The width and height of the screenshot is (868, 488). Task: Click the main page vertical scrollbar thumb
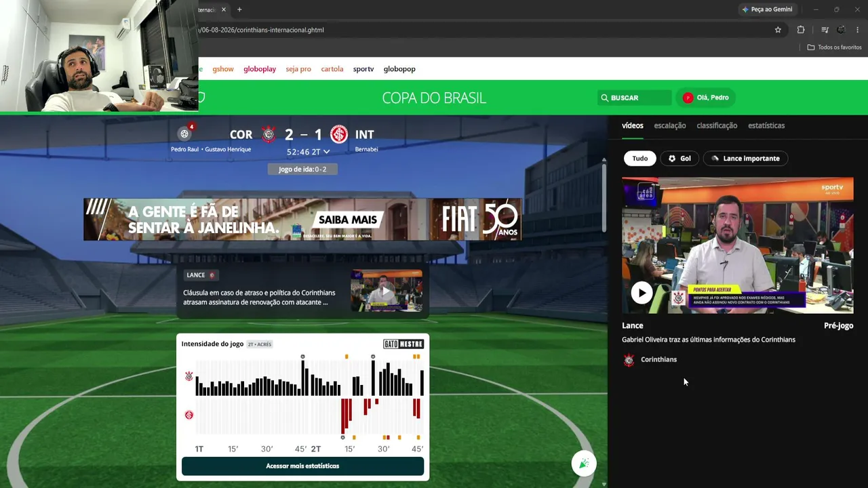pyautogui.click(x=604, y=198)
